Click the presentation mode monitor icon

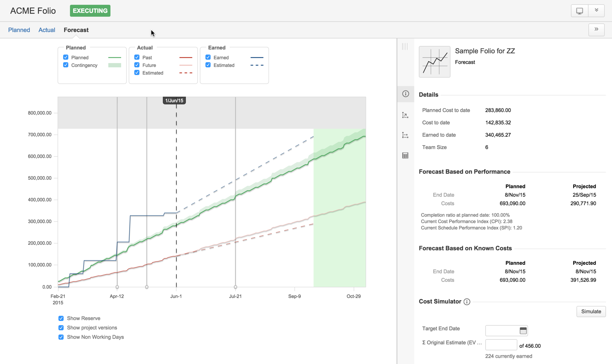[579, 11]
